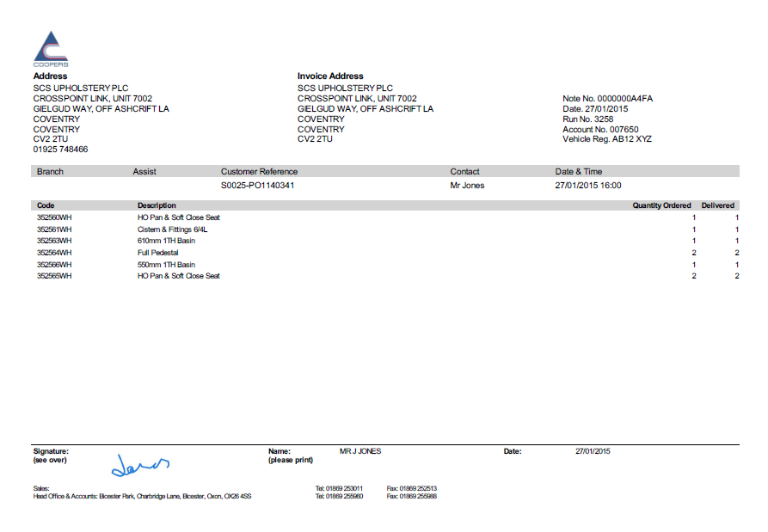Select the 'Address' heading
The height and width of the screenshot is (532, 768).
point(50,76)
